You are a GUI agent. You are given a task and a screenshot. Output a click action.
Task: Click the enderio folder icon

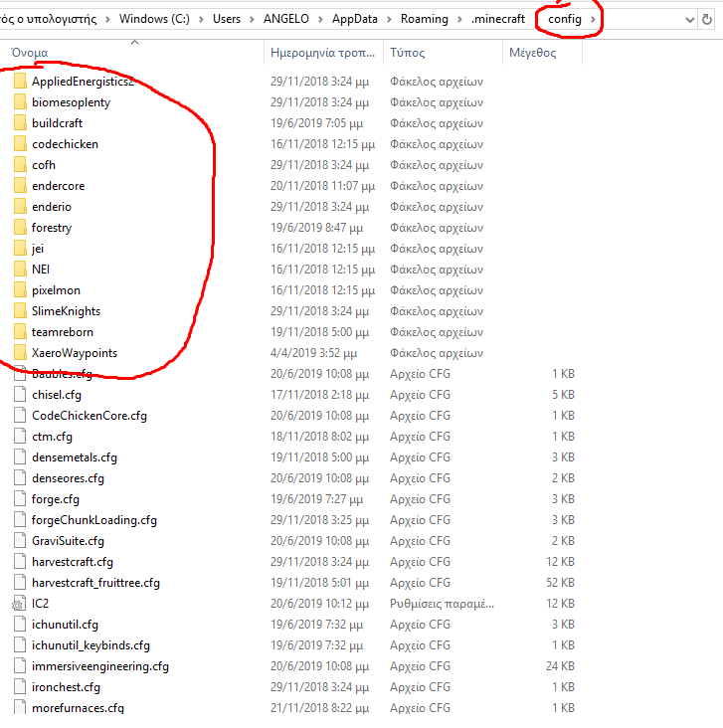[x=20, y=207]
